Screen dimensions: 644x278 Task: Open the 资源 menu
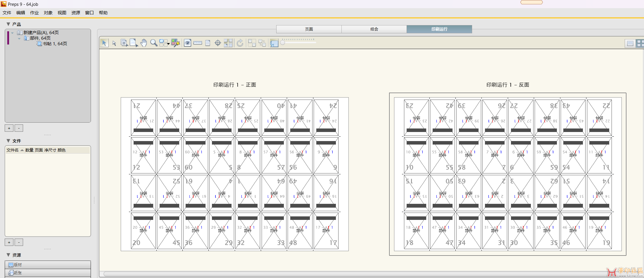pyautogui.click(x=75, y=13)
